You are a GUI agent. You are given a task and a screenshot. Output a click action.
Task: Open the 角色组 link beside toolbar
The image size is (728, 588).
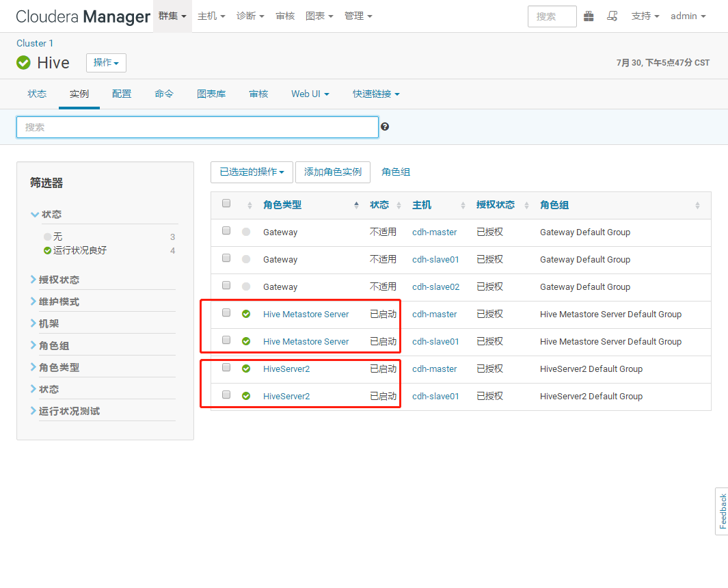point(396,172)
